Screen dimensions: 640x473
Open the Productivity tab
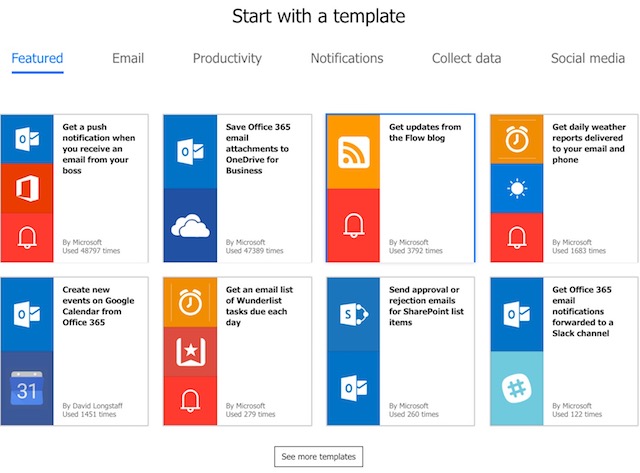pos(227,58)
